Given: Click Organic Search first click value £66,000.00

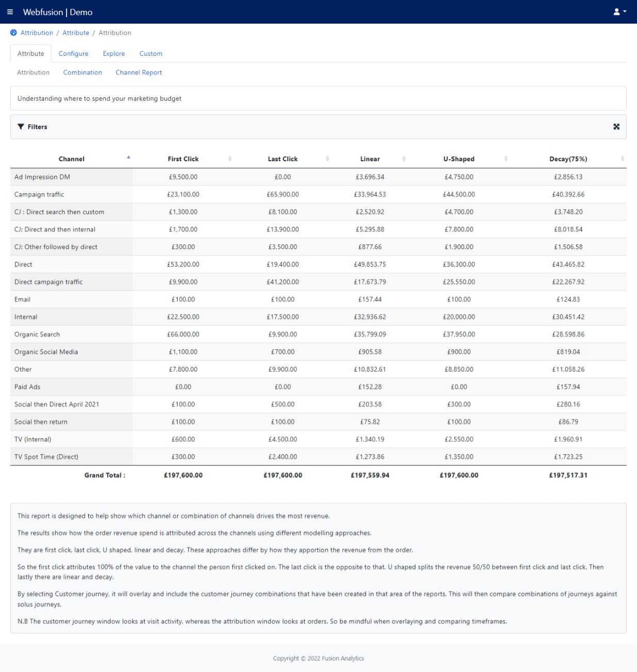Looking at the screenshot, I should pyautogui.click(x=183, y=335).
